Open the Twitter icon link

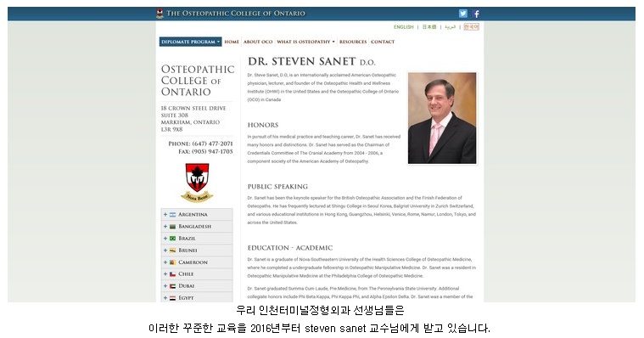tap(463, 14)
